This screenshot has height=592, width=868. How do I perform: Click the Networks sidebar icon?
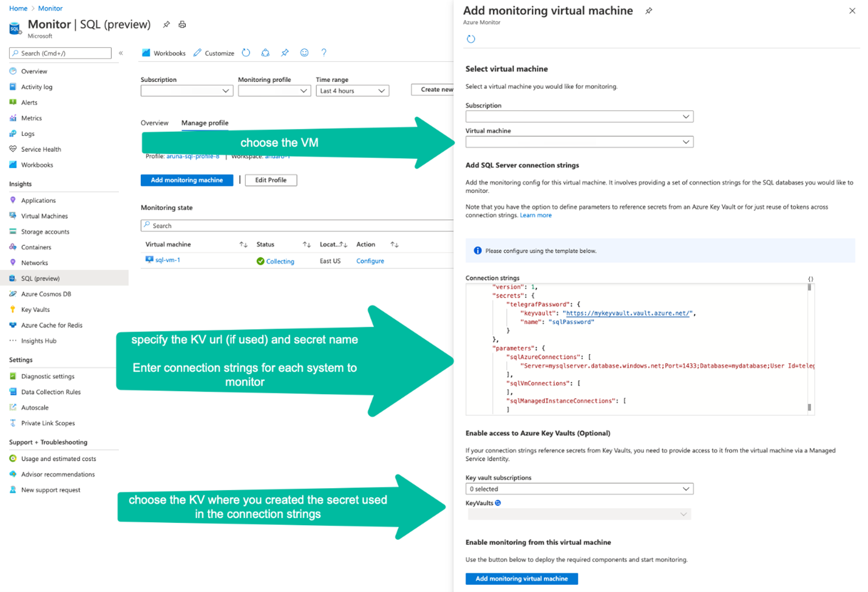pyautogui.click(x=13, y=262)
